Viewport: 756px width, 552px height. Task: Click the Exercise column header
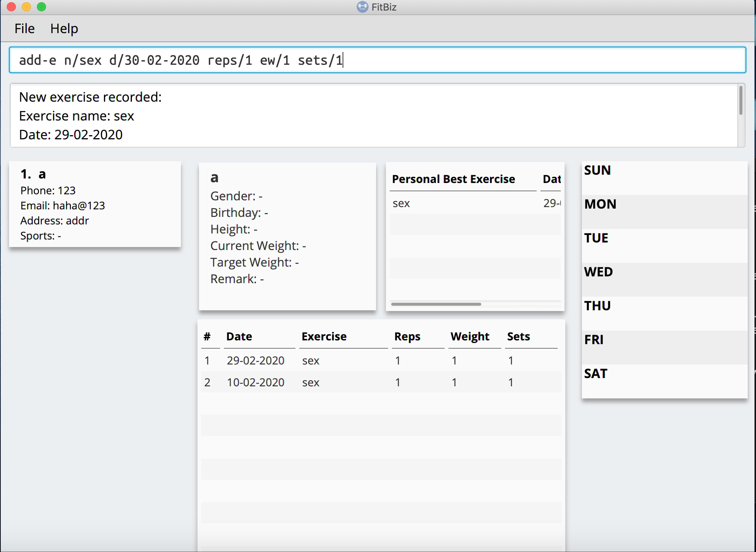click(x=324, y=336)
